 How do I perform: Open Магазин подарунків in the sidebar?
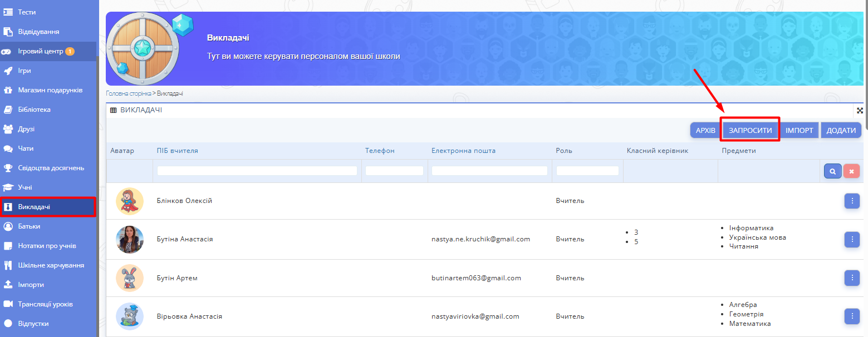point(50,90)
